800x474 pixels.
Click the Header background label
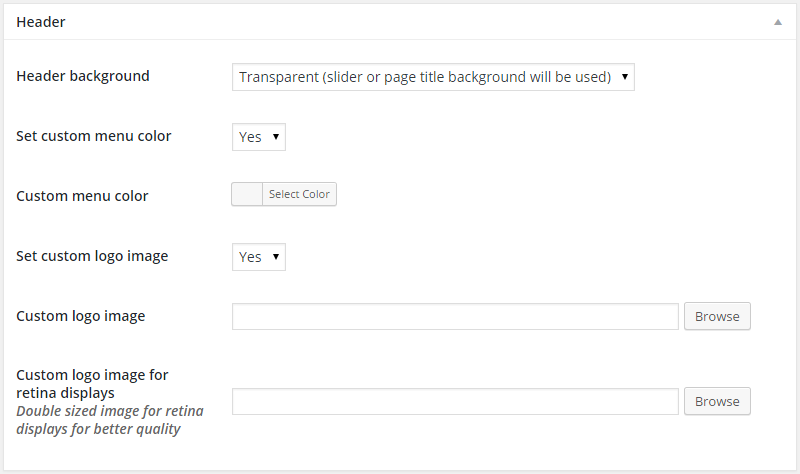pos(83,76)
